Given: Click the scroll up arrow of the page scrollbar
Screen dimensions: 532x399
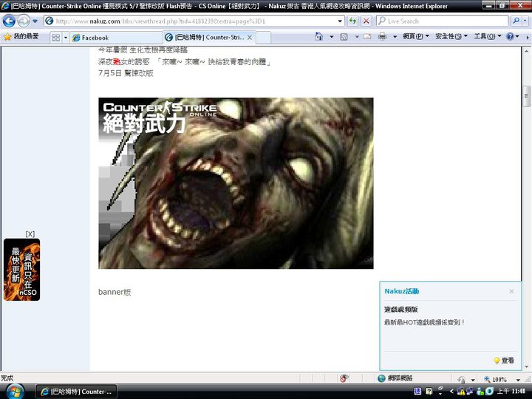Looking at the screenshot, I should coord(527,51).
